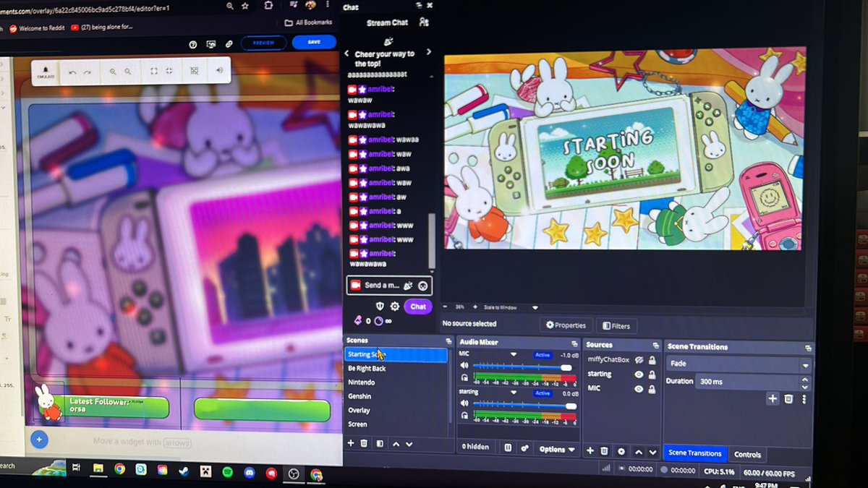Open chat community users icon
868x488 pixels.
click(424, 22)
